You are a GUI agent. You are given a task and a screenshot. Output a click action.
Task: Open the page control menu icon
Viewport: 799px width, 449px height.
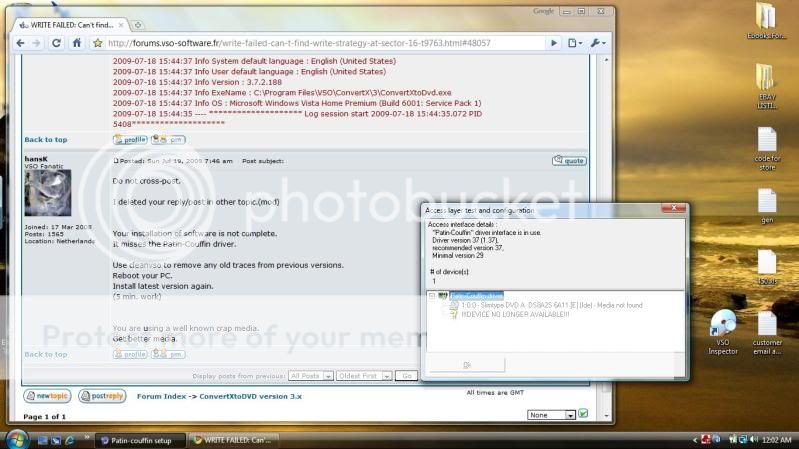(575, 43)
